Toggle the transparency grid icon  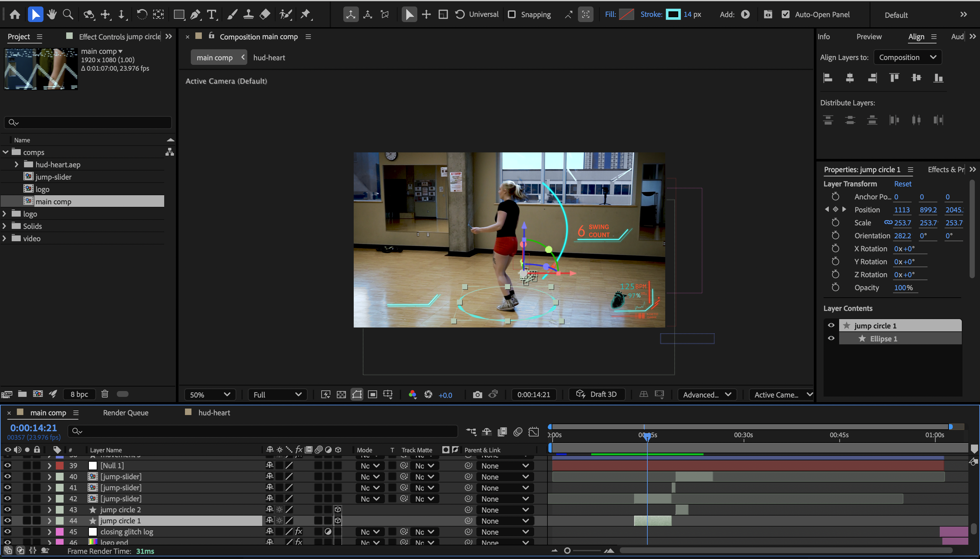click(x=341, y=395)
